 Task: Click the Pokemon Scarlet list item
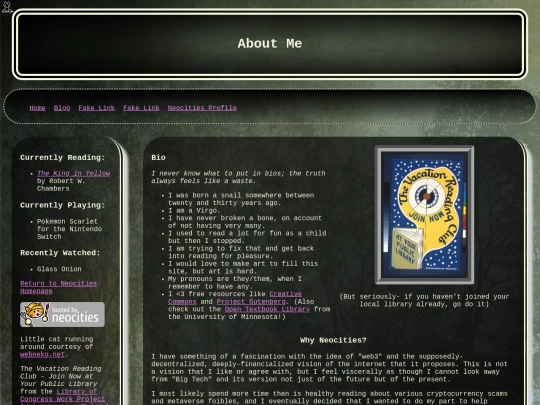point(69,229)
